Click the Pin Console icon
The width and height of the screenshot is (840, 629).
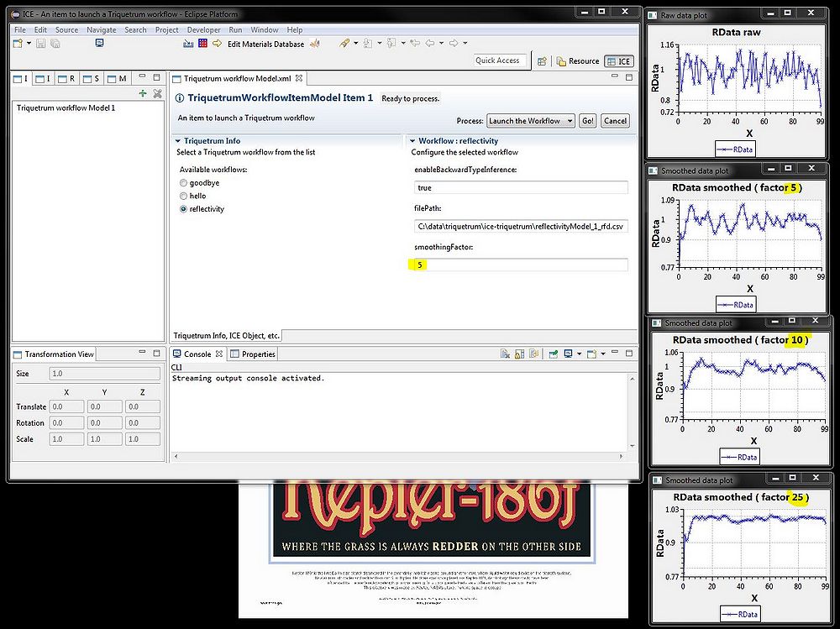[x=552, y=354]
